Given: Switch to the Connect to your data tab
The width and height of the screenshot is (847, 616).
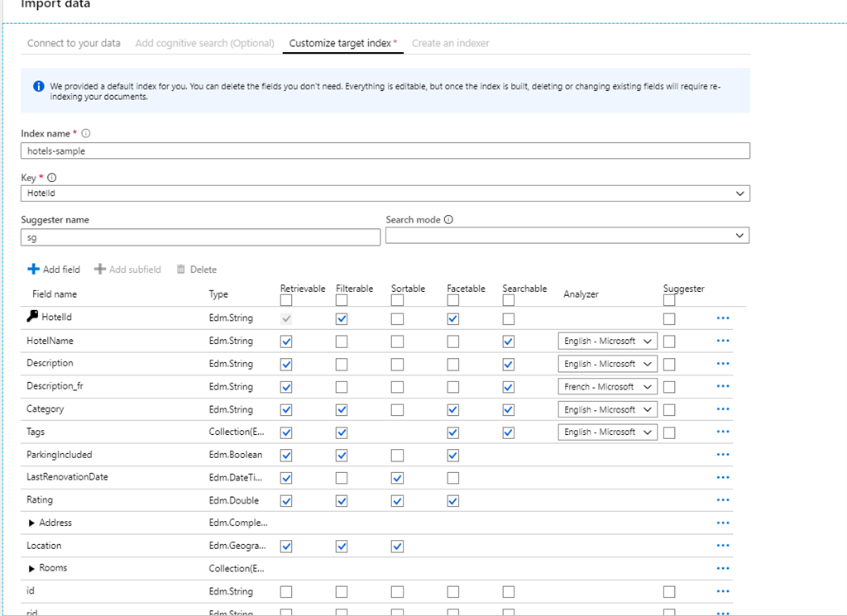Looking at the screenshot, I should pyautogui.click(x=73, y=43).
